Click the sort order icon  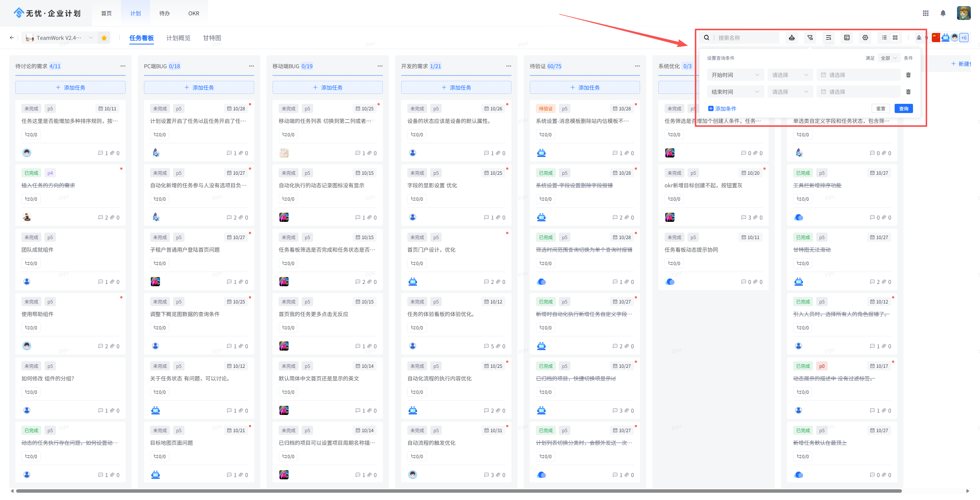828,38
